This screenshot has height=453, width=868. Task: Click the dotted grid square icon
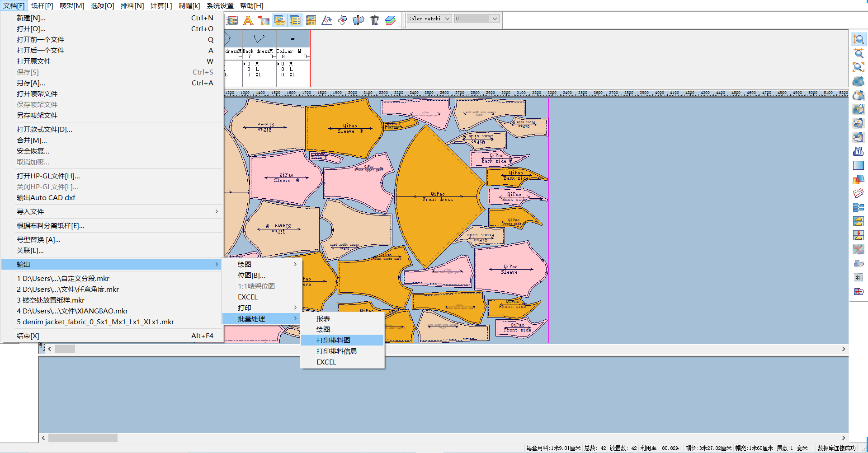(858, 277)
